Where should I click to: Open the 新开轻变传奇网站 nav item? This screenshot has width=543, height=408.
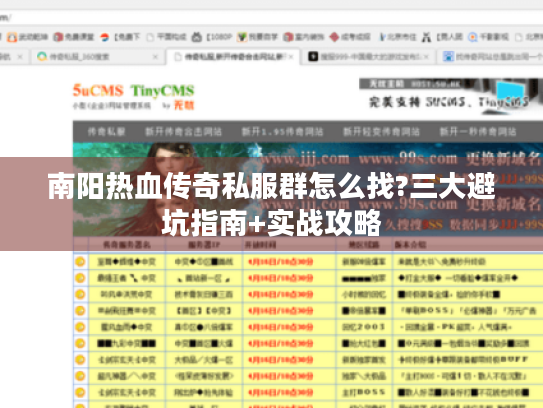coord(381,132)
